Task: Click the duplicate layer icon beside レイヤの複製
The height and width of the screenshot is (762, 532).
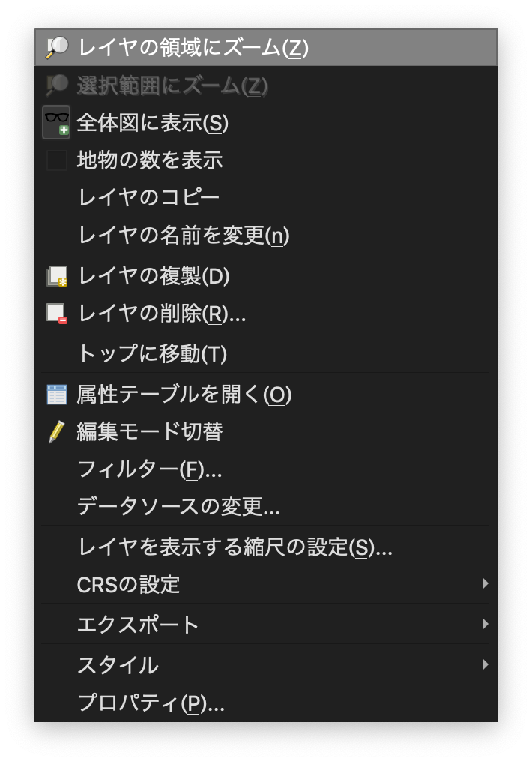Action: 57,275
